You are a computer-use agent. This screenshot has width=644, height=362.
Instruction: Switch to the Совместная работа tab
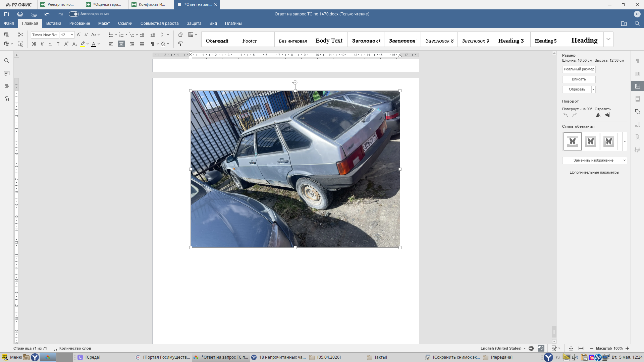tap(160, 23)
